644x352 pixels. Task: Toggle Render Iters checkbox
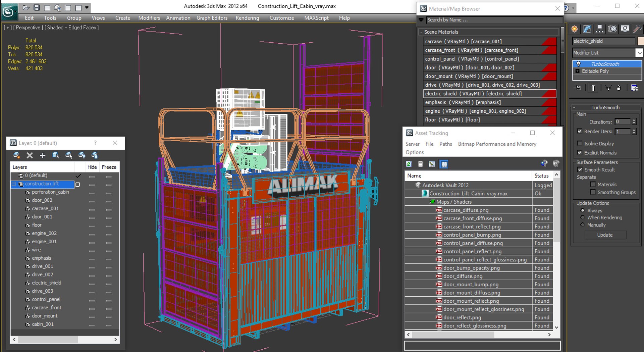click(580, 132)
